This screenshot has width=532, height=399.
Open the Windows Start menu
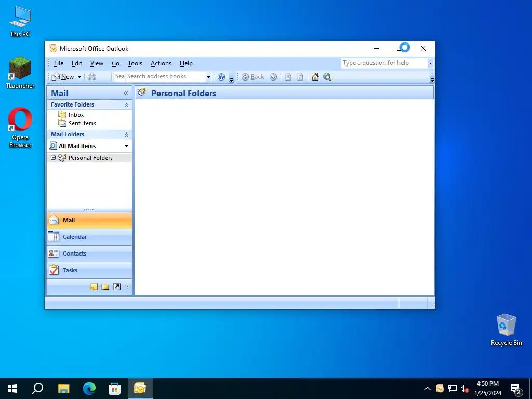[x=12, y=389]
